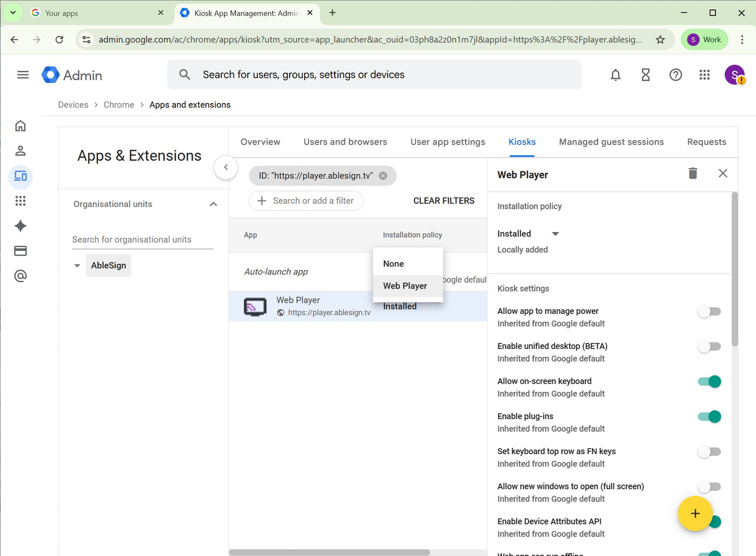Click the yellow plus add button
The width and height of the screenshot is (756, 556).
(695, 513)
